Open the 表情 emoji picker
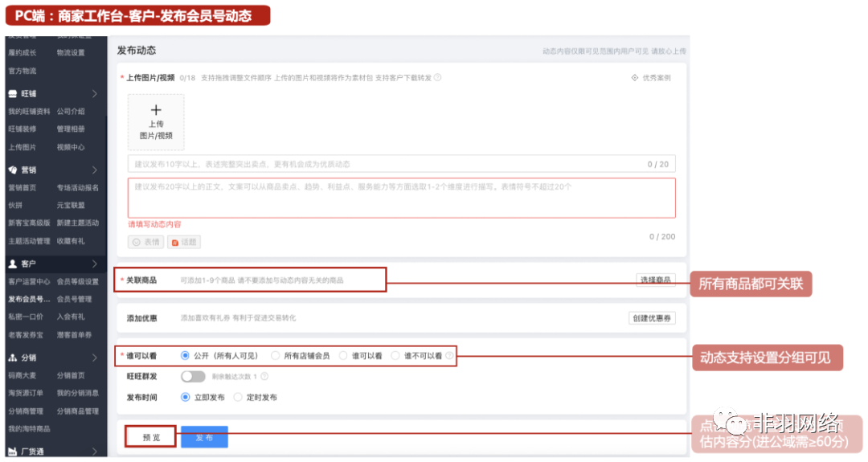Image resolution: width=868 pixels, height=462 pixels. coord(145,242)
